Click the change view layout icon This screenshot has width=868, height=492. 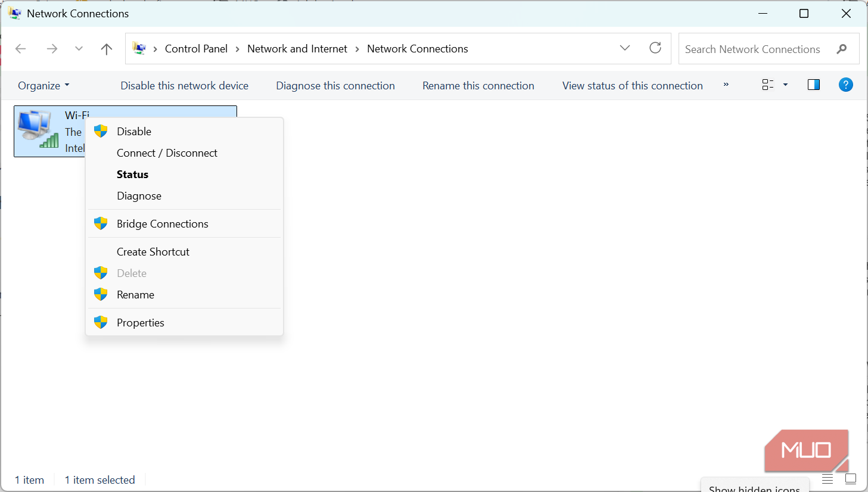click(x=768, y=85)
